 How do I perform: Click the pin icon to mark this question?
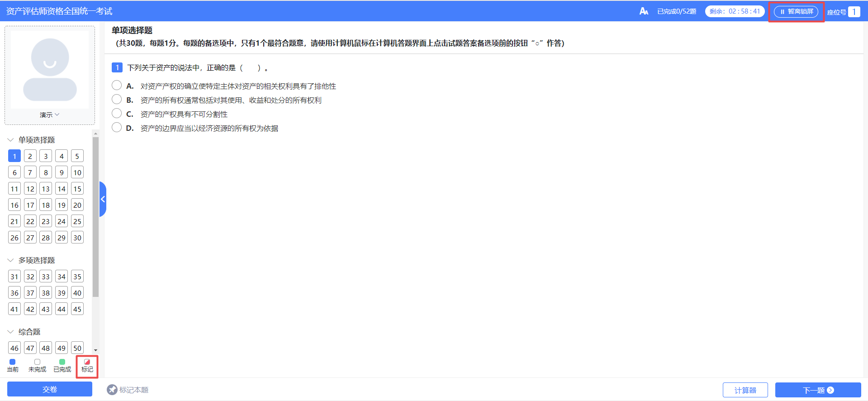point(112,390)
